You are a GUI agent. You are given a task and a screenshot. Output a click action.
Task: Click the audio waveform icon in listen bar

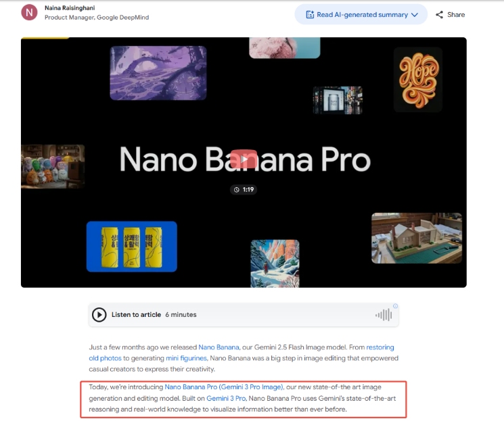tap(384, 315)
